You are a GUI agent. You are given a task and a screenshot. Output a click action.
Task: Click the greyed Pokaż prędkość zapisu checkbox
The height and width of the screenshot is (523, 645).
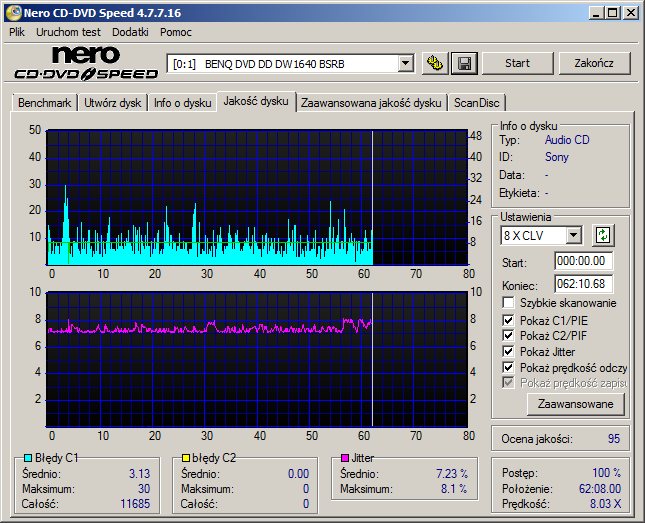pos(508,383)
